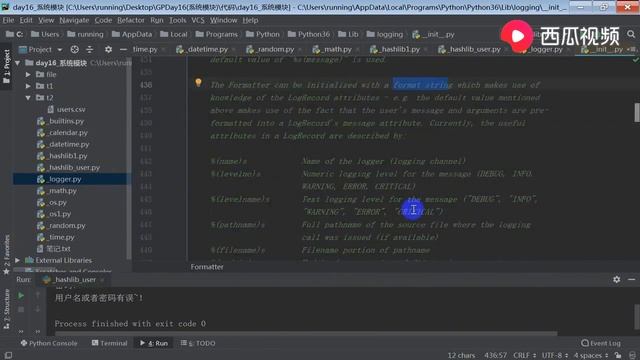The image size is (640, 360).
Task: Click the 7: Structure side tool tab
Action: 7,309
